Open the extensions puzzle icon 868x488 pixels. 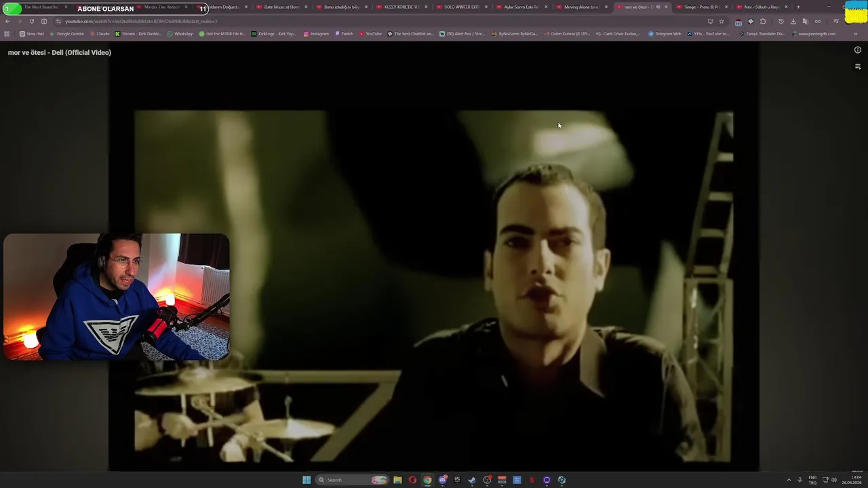pyautogui.click(x=763, y=22)
